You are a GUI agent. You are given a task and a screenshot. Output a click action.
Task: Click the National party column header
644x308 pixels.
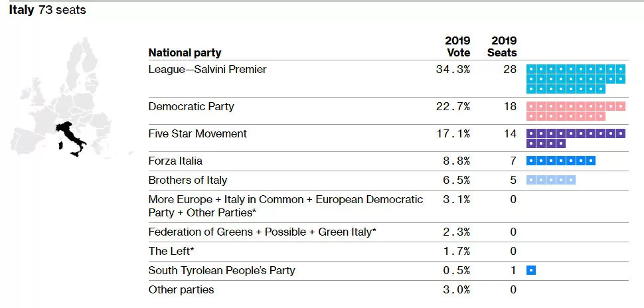coord(185,53)
